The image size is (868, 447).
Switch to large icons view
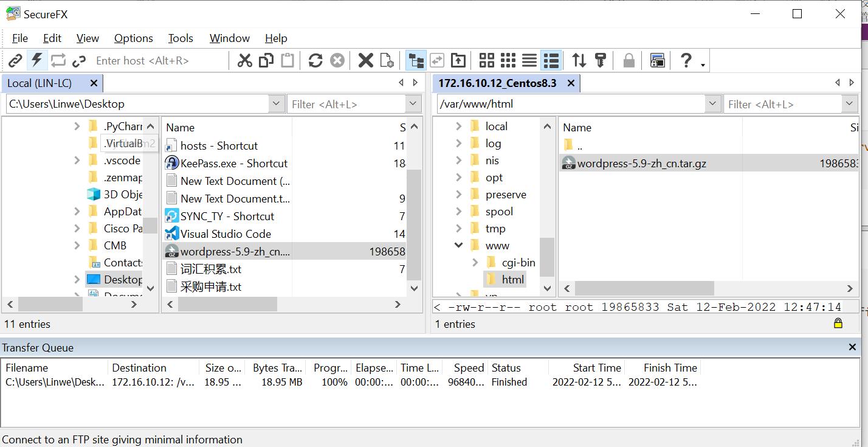(x=487, y=60)
